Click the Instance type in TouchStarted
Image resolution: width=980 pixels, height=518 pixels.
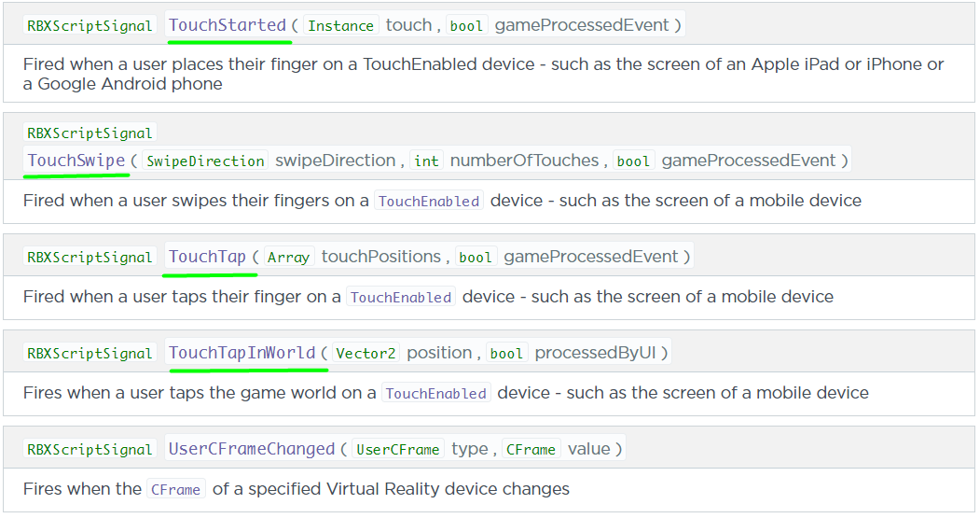click(340, 25)
